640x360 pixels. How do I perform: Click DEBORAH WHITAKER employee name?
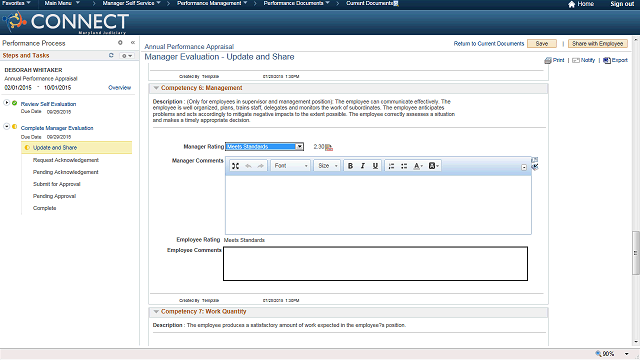[33, 70]
